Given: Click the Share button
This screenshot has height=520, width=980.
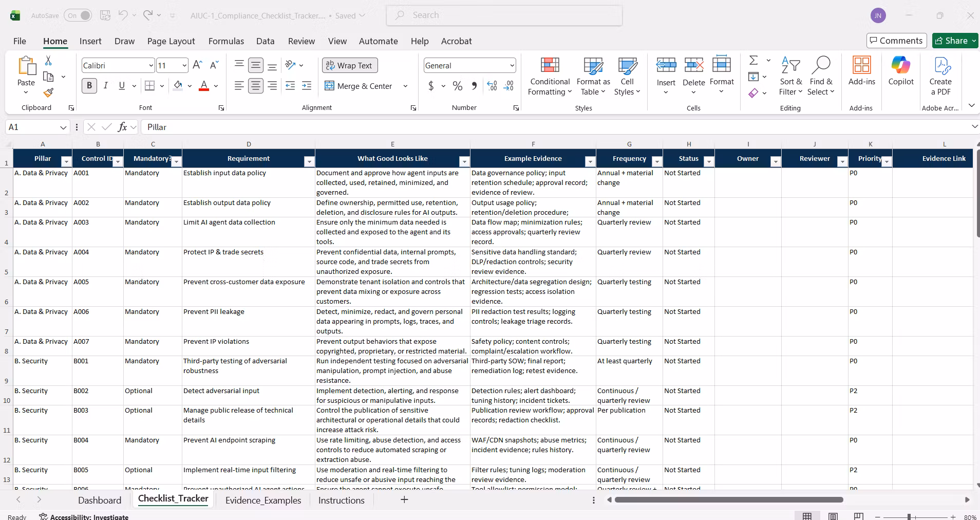Looking at the screenshot, I should coord(955,41).
